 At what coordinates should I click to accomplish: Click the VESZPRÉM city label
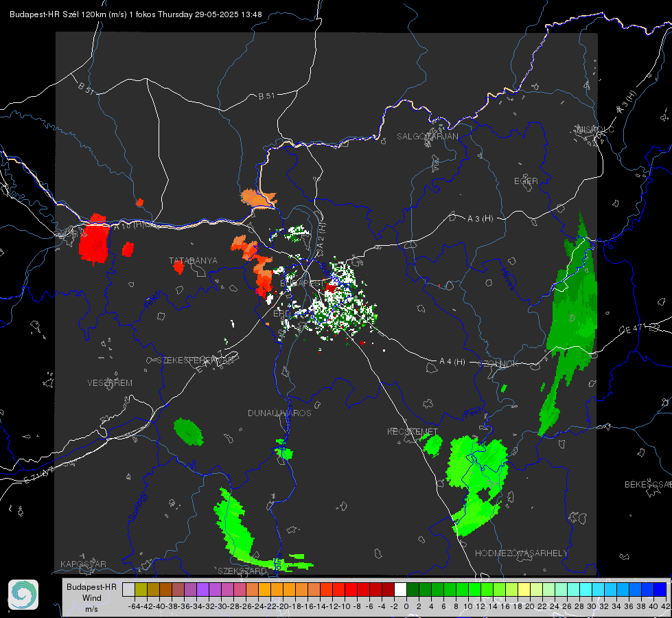110,382
